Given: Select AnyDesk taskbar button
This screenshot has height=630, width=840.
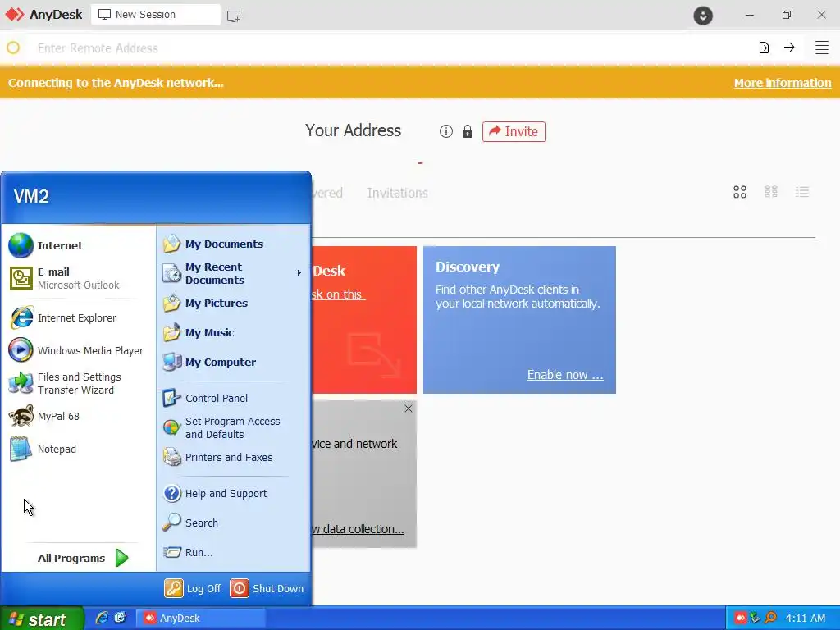Looking at the screenshot, I should point(200,619).
